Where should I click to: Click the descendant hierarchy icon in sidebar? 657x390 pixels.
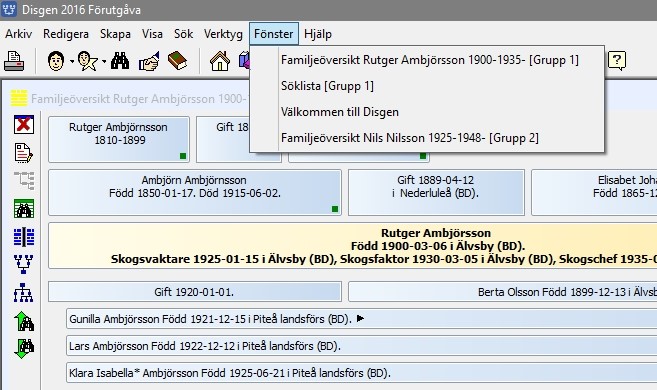(23, 292)
